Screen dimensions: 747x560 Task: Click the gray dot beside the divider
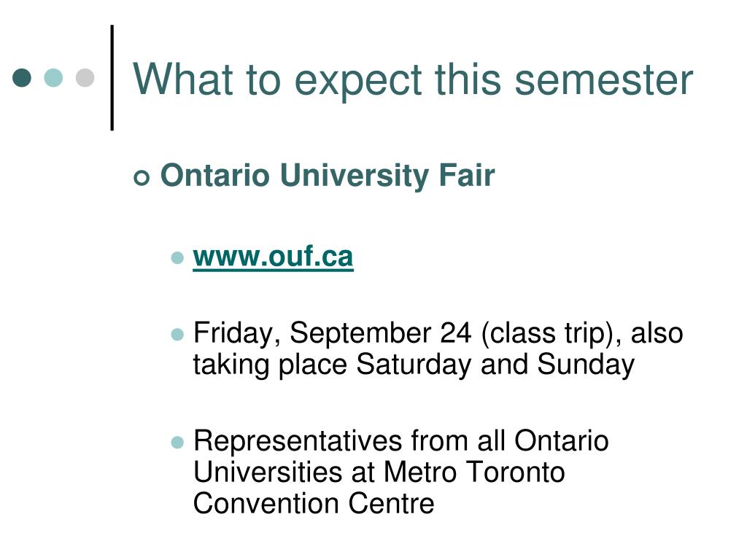[x=85, y=77]
